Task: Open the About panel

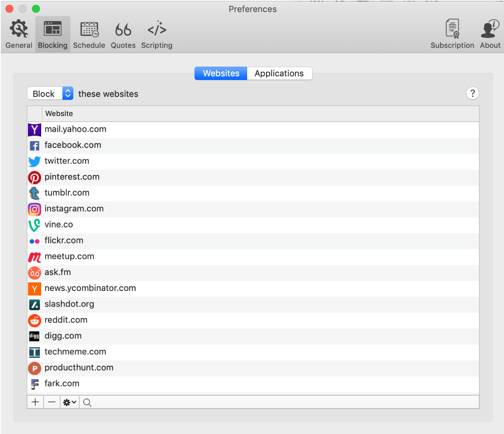Action: [489, 34]
